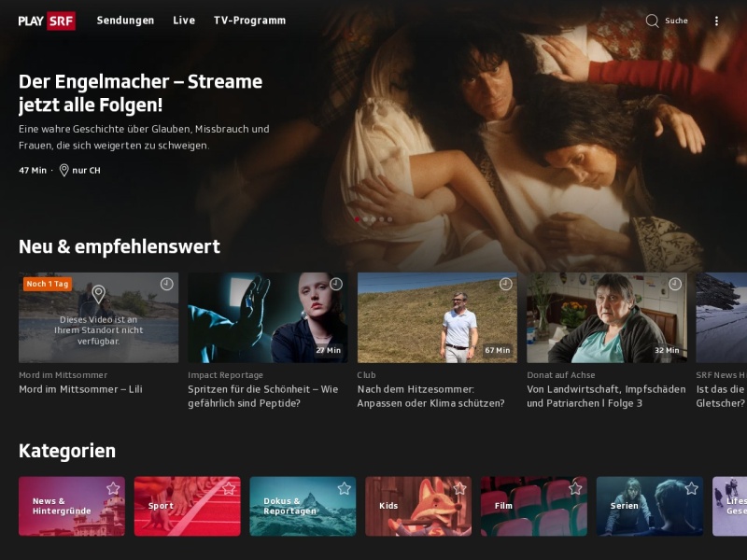Screen dimensions: 747x560
Task: Click the hero description about Glauben, Missbrauch
Action: pyautogui.click(x=144, y=137)
